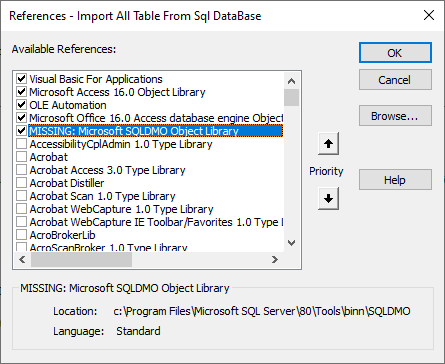Image resolution: width=445 pixels, height=364 pixels.
Task: Click the horizontal scrollbar thumb
Action: (81, 259)
